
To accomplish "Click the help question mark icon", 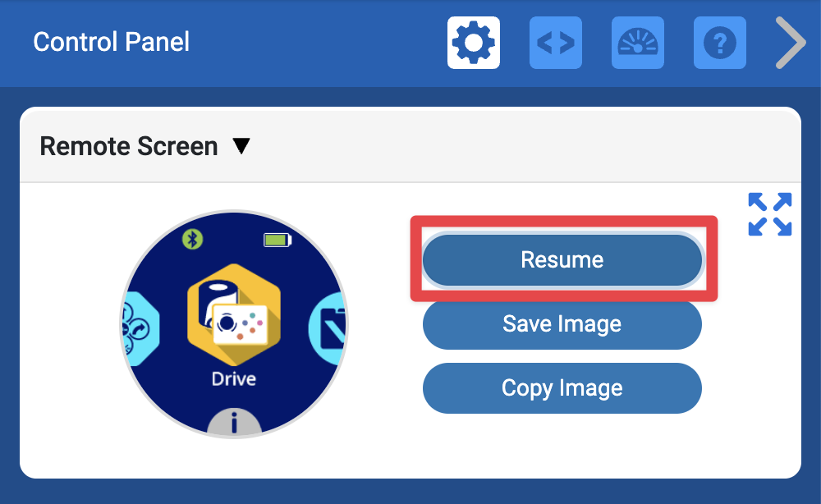I will pyautogui.click(x=720, y=42).
